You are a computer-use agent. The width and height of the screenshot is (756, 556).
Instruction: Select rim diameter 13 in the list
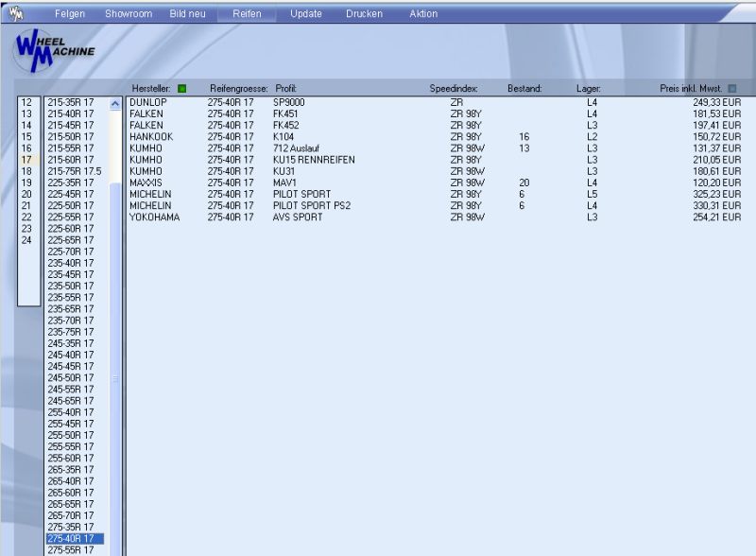[x=28, y=113]
